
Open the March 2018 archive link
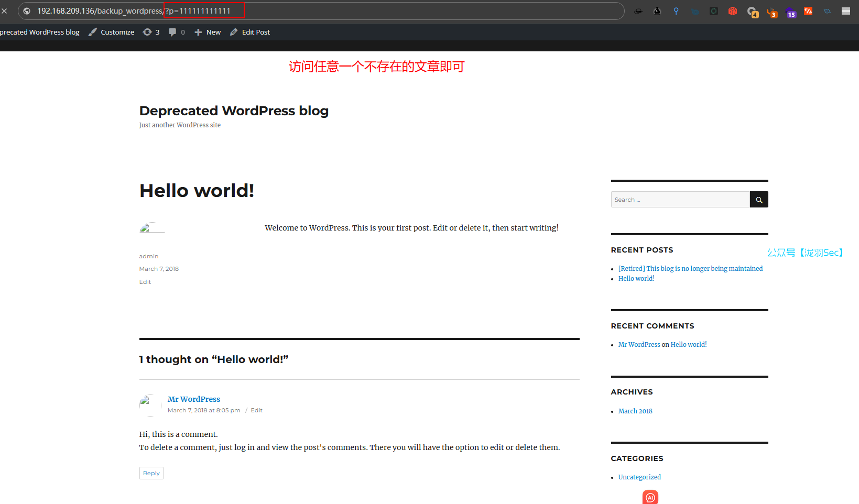(x=635, y=411)
